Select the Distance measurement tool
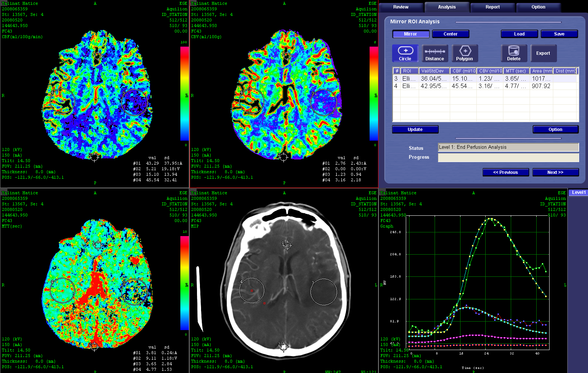The height and width of the screenshot is (373, 588). tap(435, 53)
